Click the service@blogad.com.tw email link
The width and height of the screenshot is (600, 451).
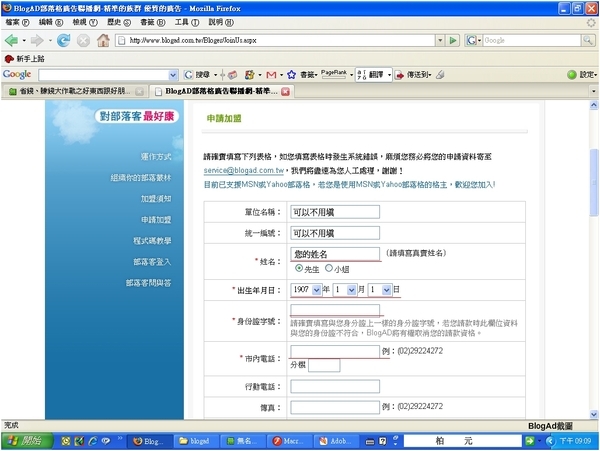click(244, 170)
